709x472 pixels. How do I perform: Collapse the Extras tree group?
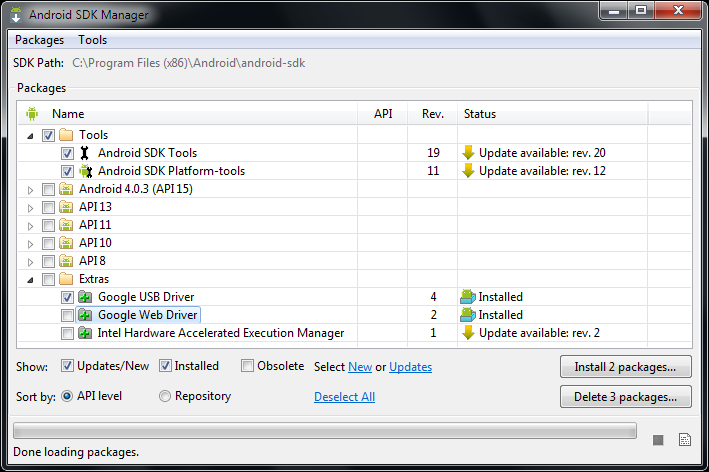click(30, 279)
